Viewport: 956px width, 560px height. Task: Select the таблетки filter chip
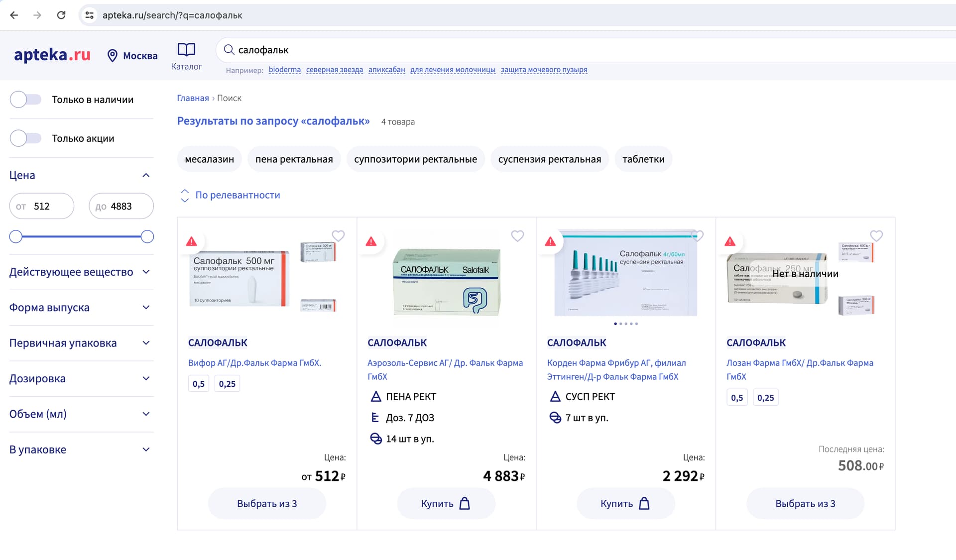643,159
